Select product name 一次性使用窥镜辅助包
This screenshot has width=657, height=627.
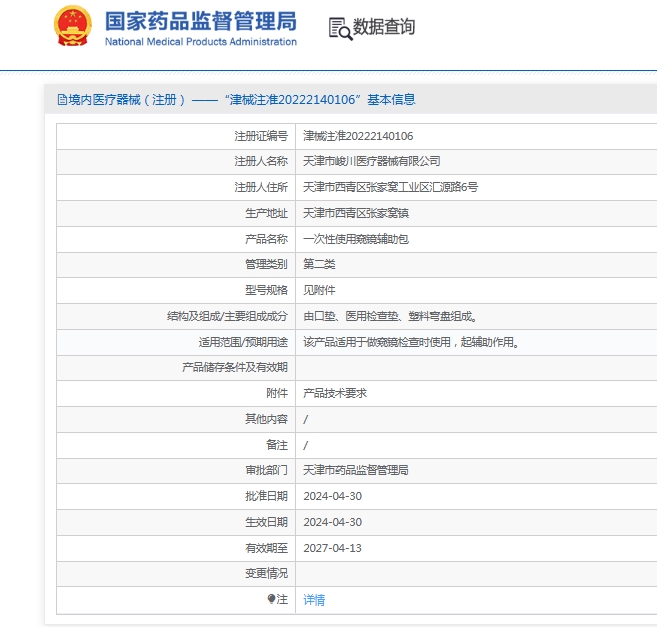point(356,239)
